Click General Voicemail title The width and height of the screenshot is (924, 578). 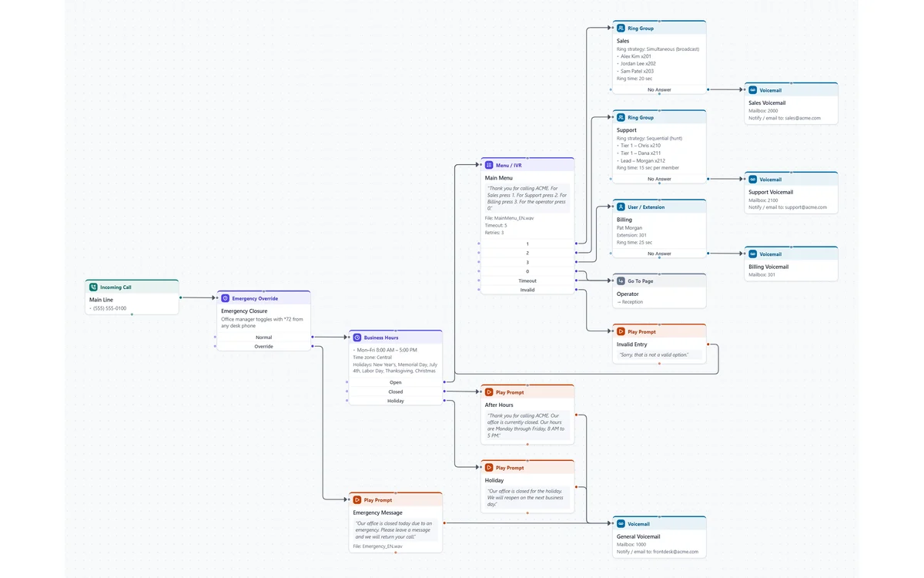pos(638,536)
